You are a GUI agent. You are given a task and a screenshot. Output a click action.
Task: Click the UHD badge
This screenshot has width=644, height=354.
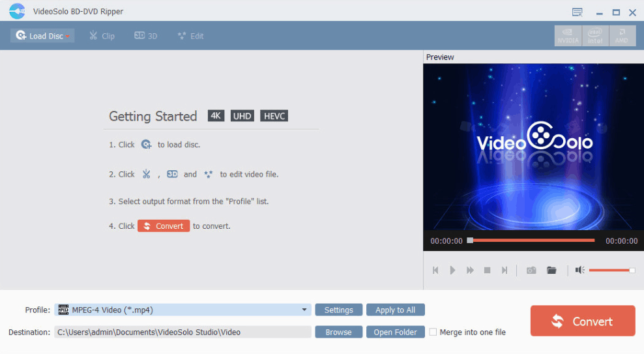point(242,116)
